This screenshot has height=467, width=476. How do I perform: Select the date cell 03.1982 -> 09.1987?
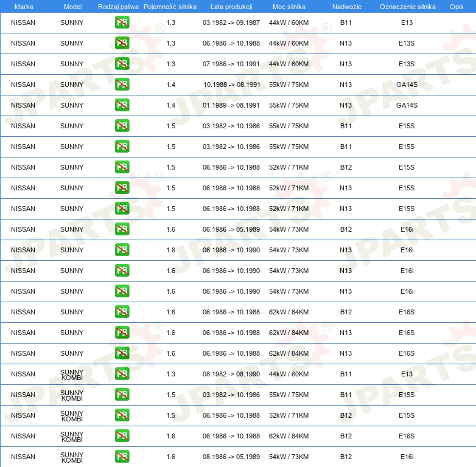point(231,22)
